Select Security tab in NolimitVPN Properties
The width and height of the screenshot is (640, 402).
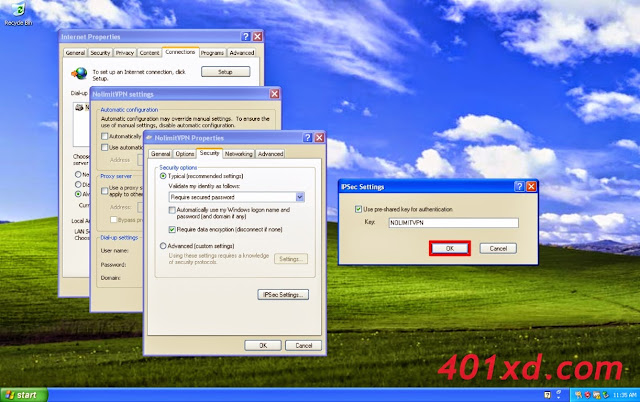pyautogui.click(x=209, y=153)
